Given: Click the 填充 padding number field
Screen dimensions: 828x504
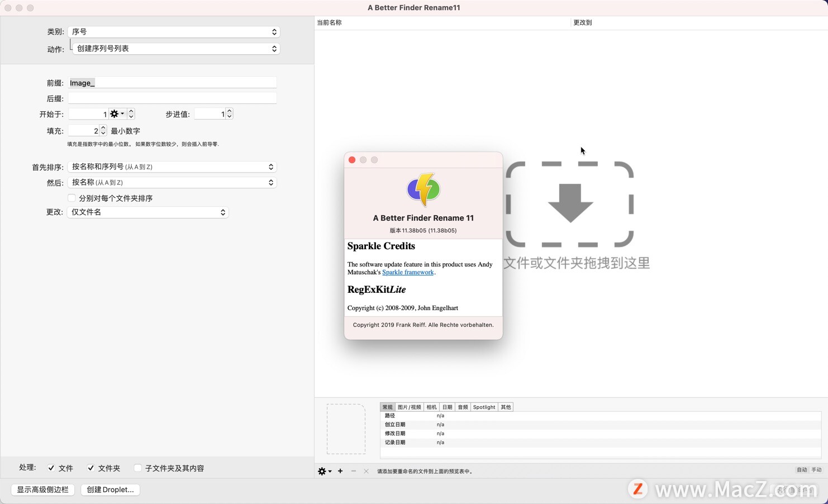Looking at the screenshot, I should [84, 131].
